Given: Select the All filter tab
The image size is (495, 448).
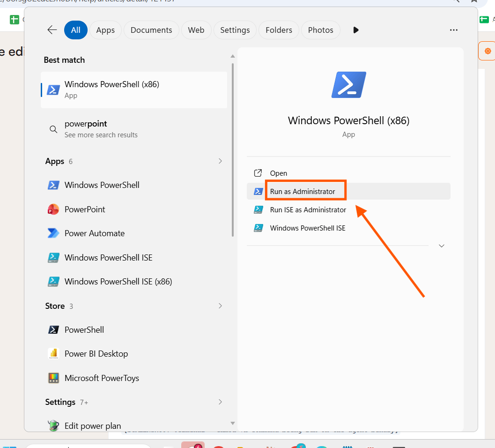Looking at the screenshot, I should click(x=76, y=30).
